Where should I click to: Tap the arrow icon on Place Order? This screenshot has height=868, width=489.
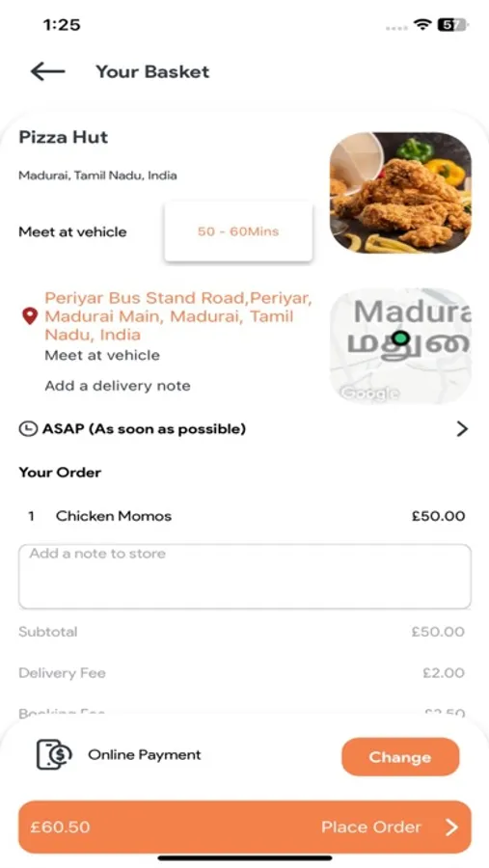point(452,827)
